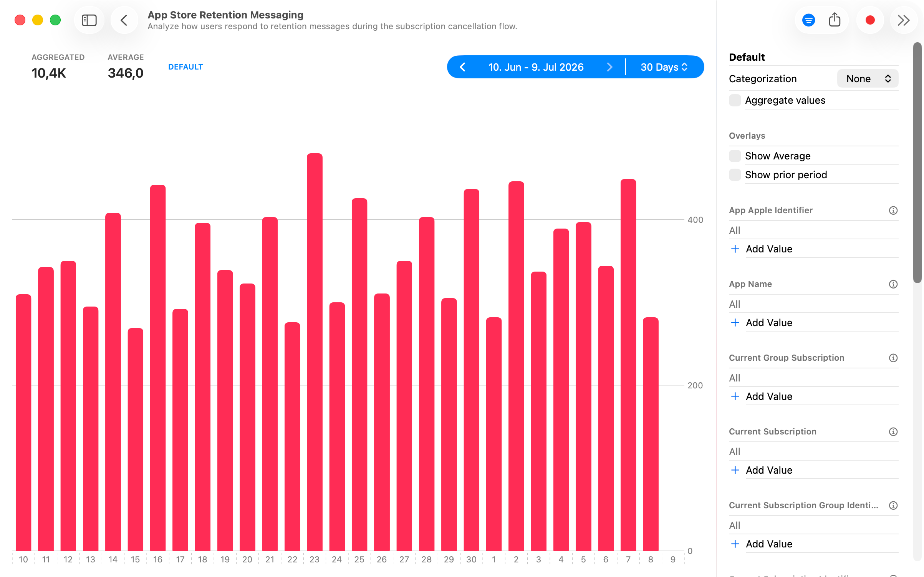Show info for App Name
924x577 pixels.
pyautogui.click(x=893, y=284)
